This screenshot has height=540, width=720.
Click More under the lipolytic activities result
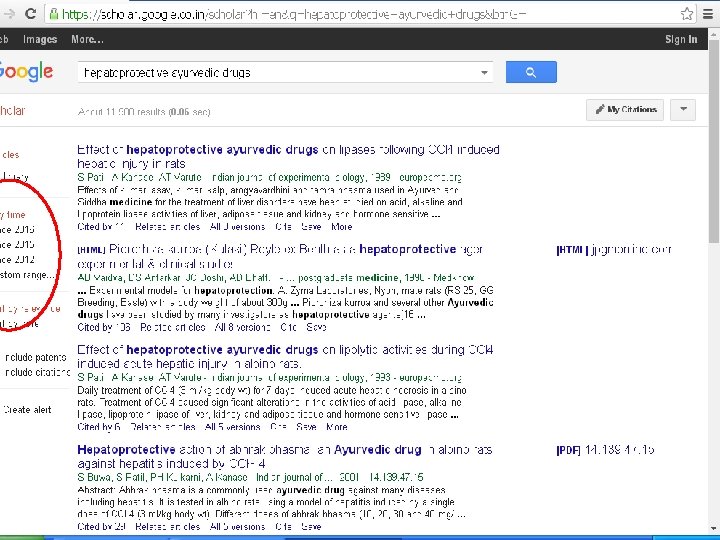[x=337, y=427]
